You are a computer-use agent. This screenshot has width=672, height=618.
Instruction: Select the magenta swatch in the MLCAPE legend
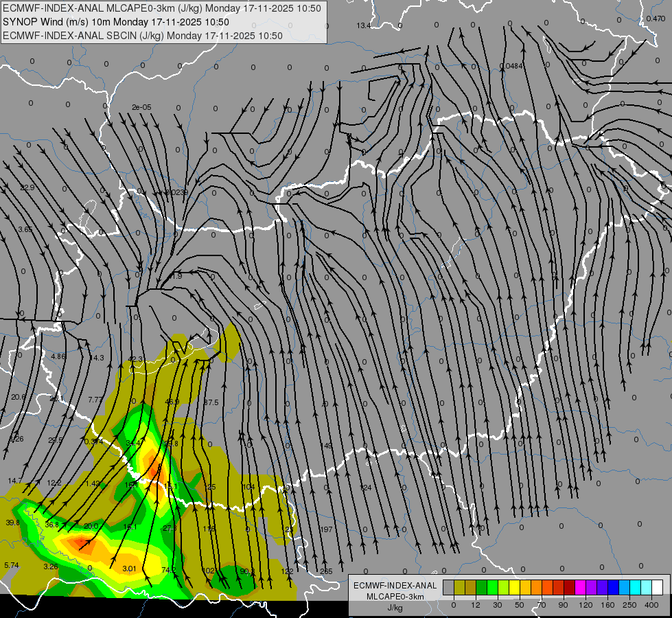click(581, 587)
